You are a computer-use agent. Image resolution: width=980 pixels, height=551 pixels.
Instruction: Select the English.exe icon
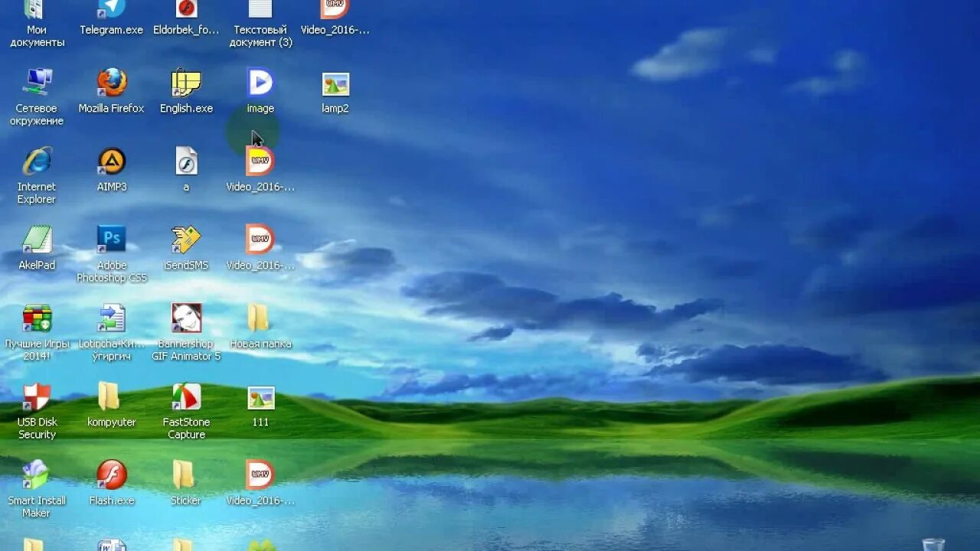pos(186,91)
